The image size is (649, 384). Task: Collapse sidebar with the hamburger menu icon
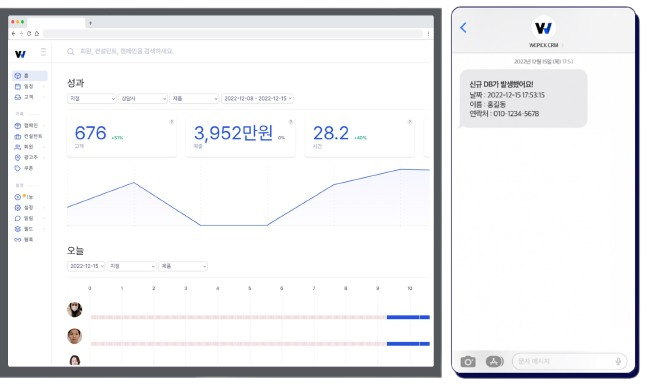point(43,52)
